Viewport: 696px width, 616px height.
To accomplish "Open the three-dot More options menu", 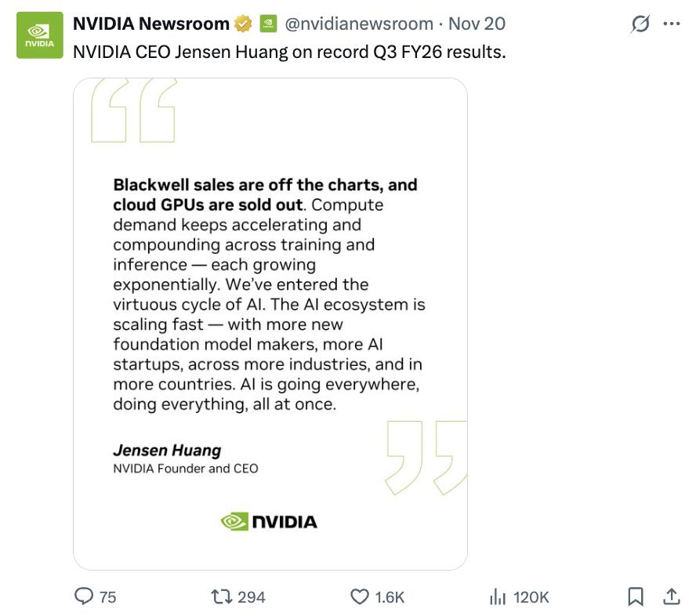I will [671, 24].
